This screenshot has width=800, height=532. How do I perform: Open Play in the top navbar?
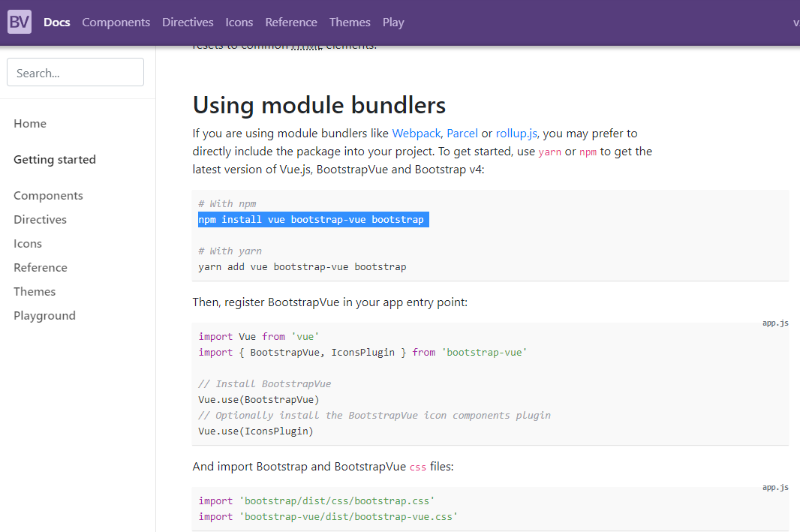393,23
